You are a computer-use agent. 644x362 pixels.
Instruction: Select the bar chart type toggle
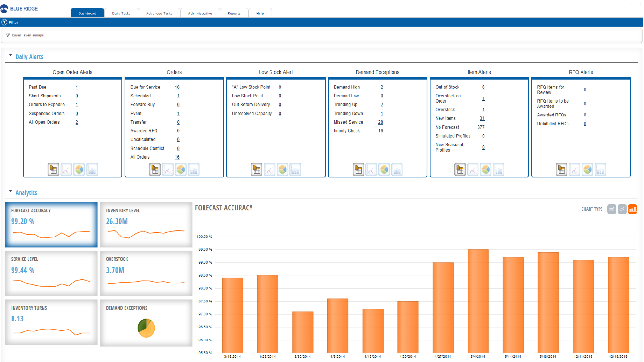pyautogui.click(x=632, y=209)
